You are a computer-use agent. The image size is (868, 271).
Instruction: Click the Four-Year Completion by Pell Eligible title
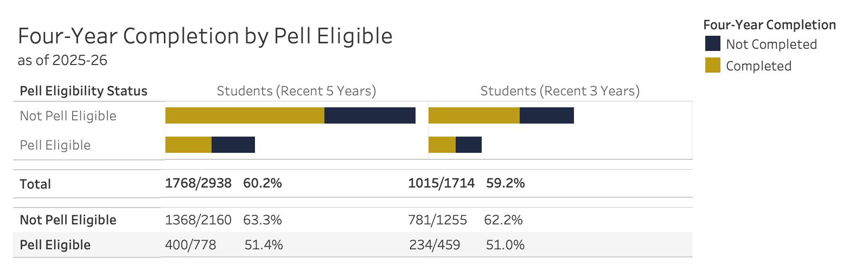(205, 36)
